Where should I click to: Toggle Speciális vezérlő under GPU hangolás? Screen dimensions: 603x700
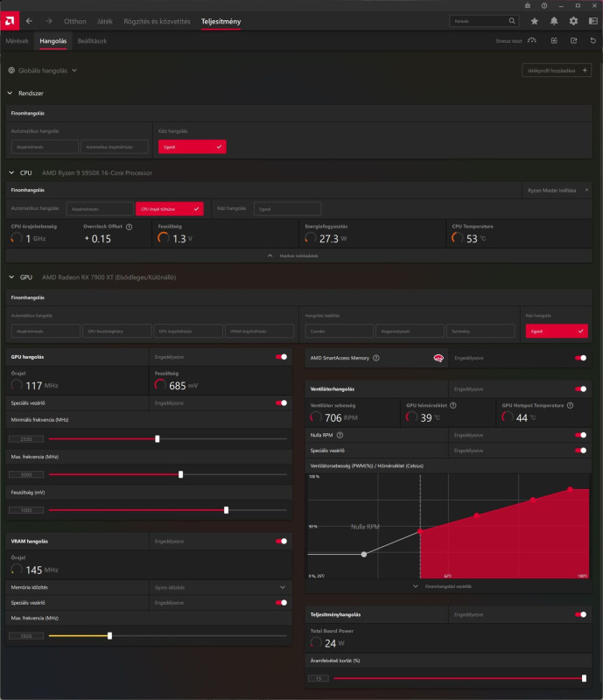(282, 402)
